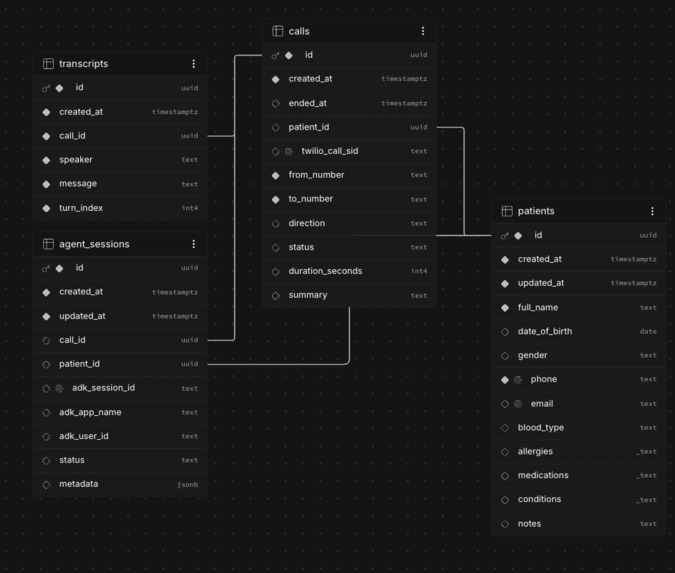Click the hollow diamond beside summary

[x=276, y=296]
